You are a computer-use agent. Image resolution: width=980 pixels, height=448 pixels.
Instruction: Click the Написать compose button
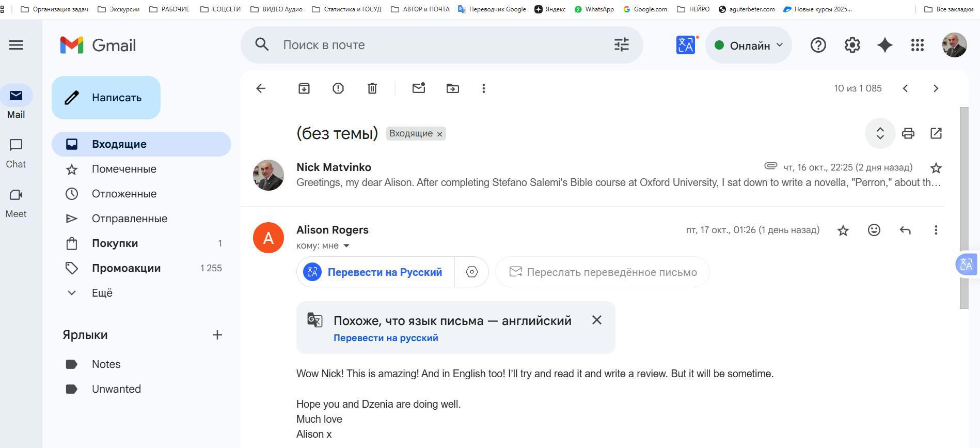[106, 98]
